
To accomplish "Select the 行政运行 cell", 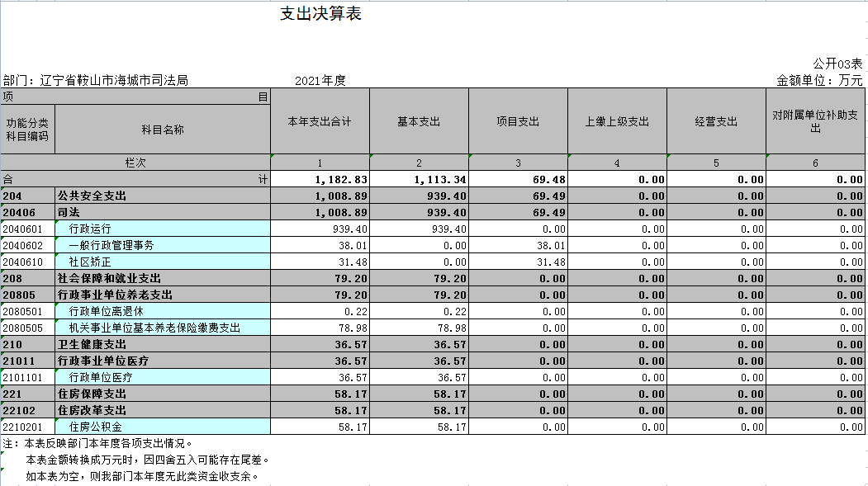I will (x=163, y=229).
